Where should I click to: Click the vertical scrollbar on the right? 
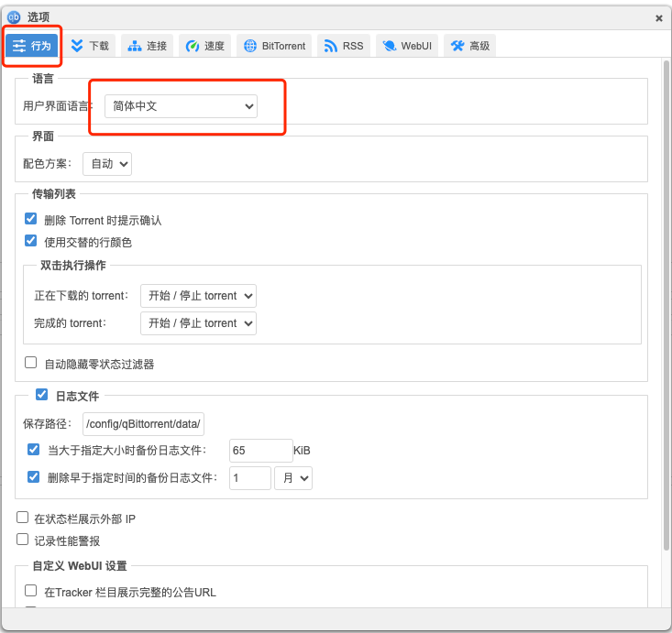664,275
